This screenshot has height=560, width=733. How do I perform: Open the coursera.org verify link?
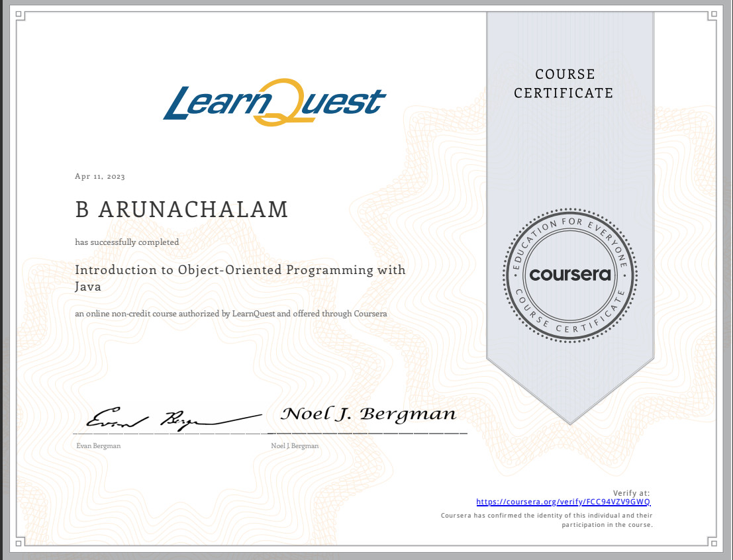[x=563, y=502]
